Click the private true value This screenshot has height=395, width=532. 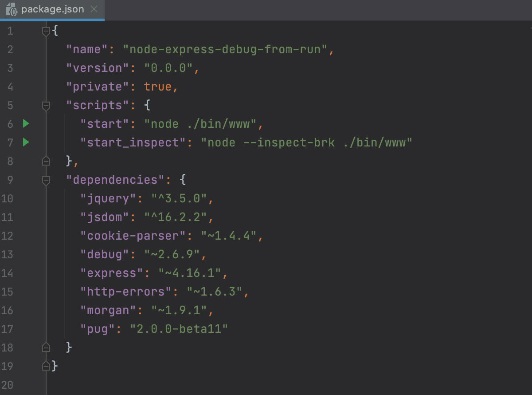160,87
